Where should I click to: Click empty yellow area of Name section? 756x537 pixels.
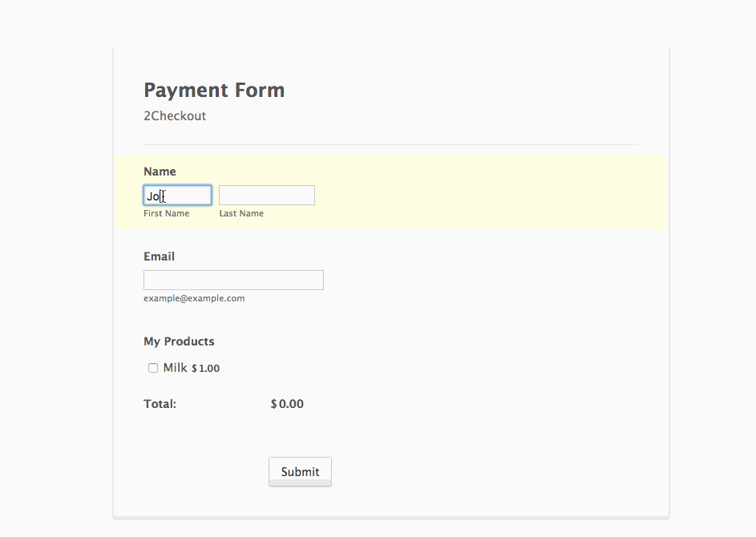tap(481, 192)
